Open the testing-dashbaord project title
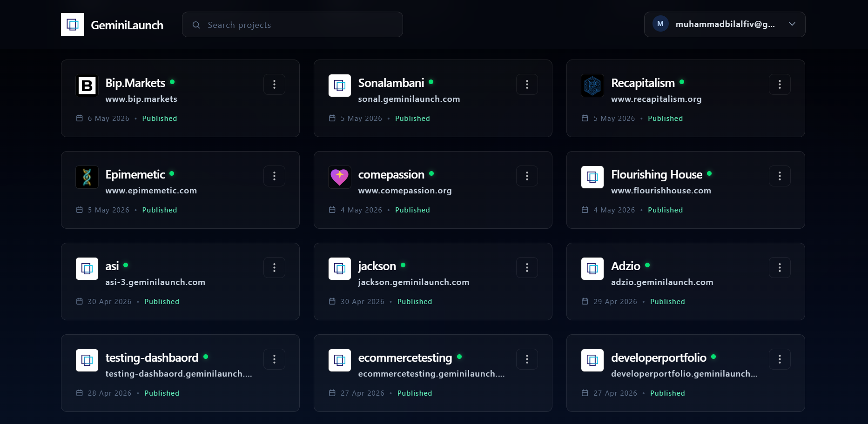 coord(152,358)
